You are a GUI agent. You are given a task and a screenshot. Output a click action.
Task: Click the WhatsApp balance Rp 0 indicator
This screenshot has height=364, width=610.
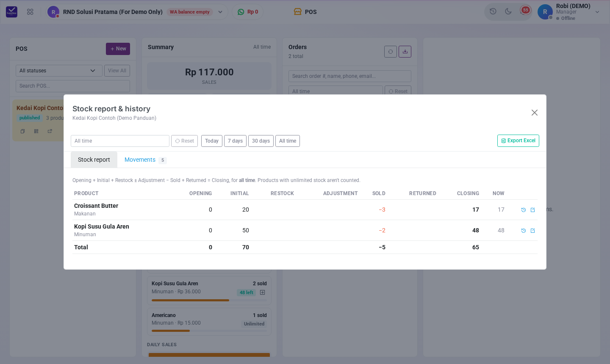[248, 12]
